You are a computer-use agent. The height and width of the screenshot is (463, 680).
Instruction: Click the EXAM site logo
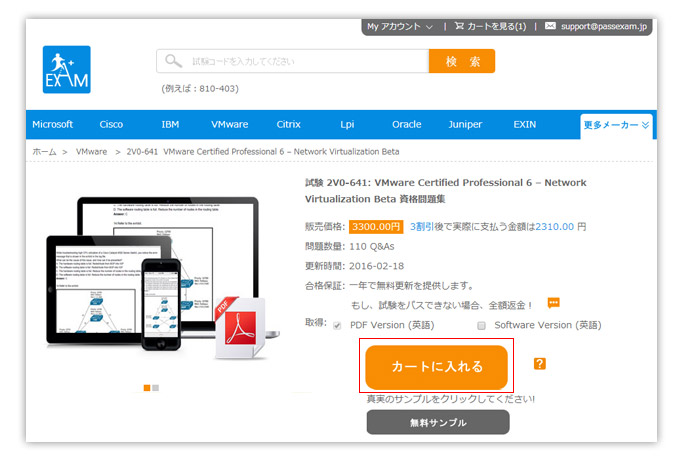point(66,69)
